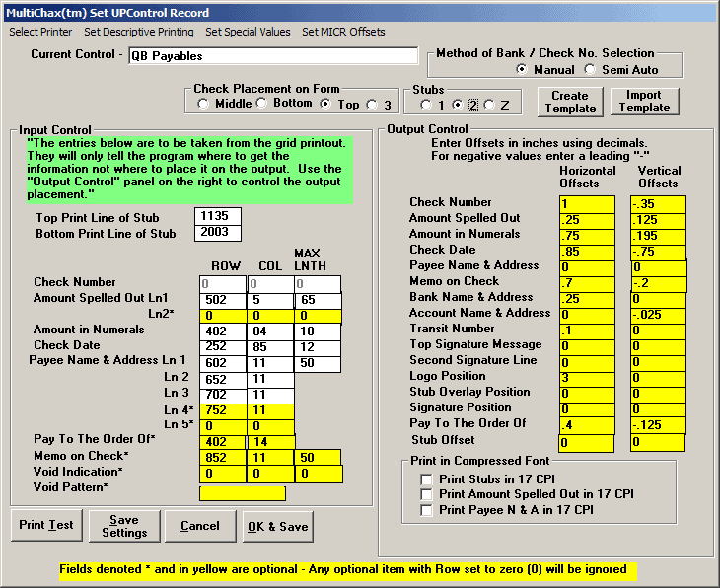The image size is (720, 588).
Task: Set check placement to Bottom
Action: [x=263, y=104]
